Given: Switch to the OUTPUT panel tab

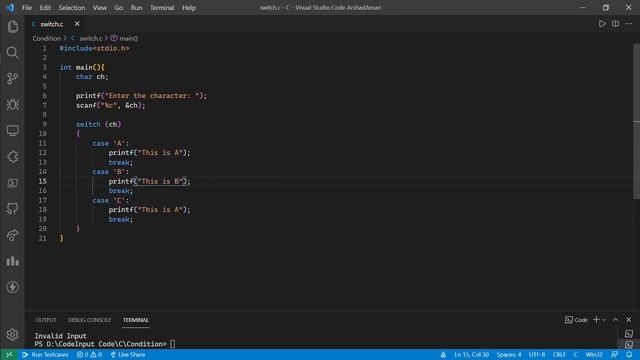Looking at the screenshot, I should click(45, 320).
